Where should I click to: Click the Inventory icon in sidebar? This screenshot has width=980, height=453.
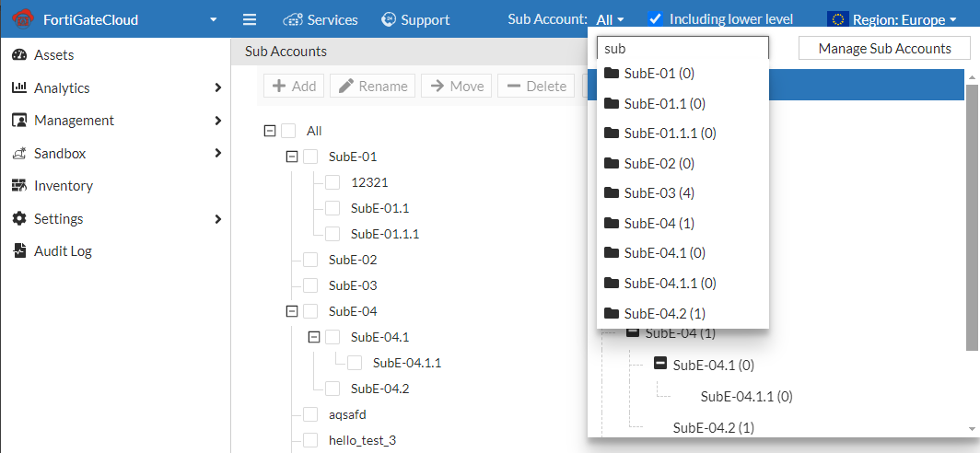click(x=18, y=186)
